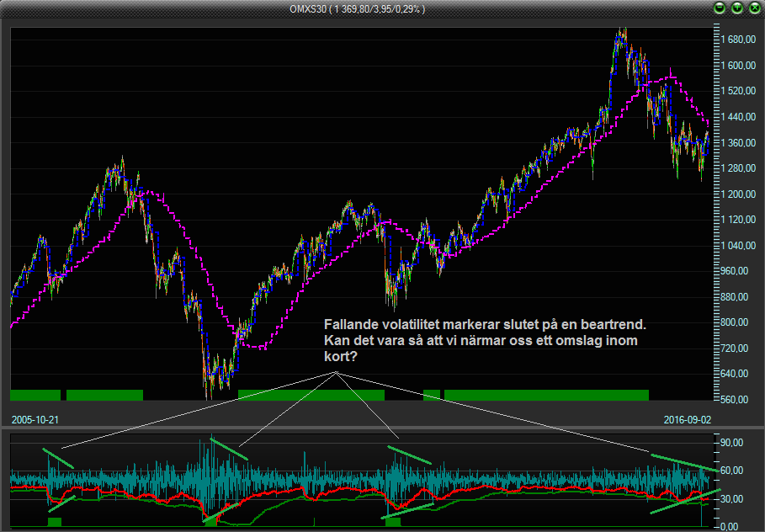
Task: Click indicator axis label 60,00
Action: pyautogui.click(x=732, y=471)
